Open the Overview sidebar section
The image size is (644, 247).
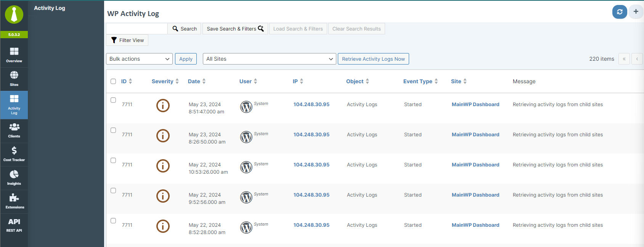tap(14, 55)
